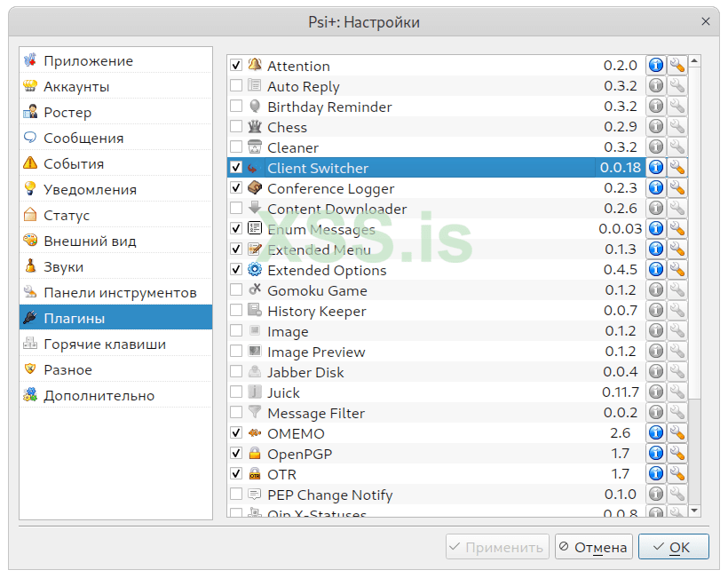Show info for OpenPGP plugin
Screen dimensions: 728x578
655,454
